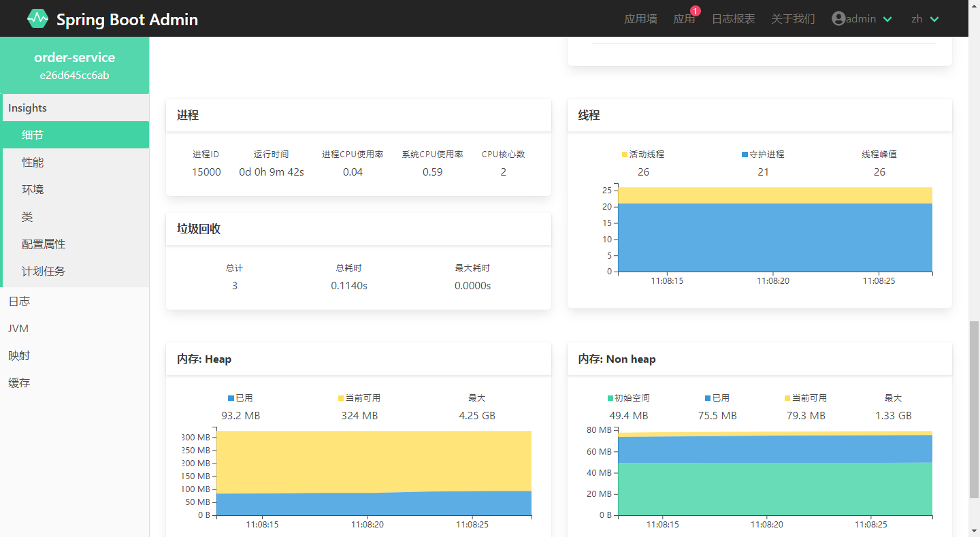The width and height of the screenshot is (980, 537).
Task: Click the 线程 card header
Action: 759,115
